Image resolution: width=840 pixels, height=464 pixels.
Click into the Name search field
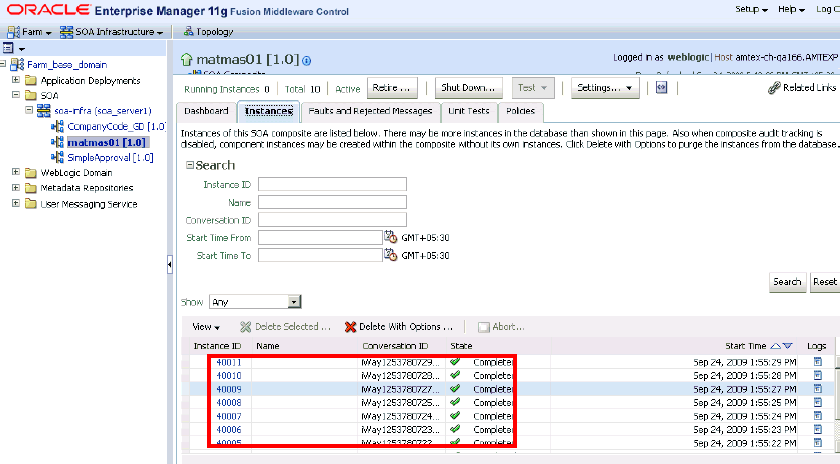click(x=332, y=202)
